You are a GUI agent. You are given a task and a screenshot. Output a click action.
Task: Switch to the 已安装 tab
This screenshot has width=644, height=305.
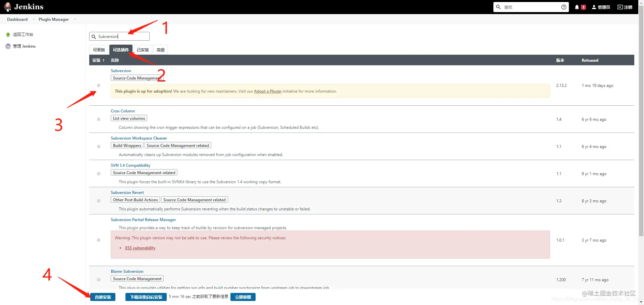143,50
